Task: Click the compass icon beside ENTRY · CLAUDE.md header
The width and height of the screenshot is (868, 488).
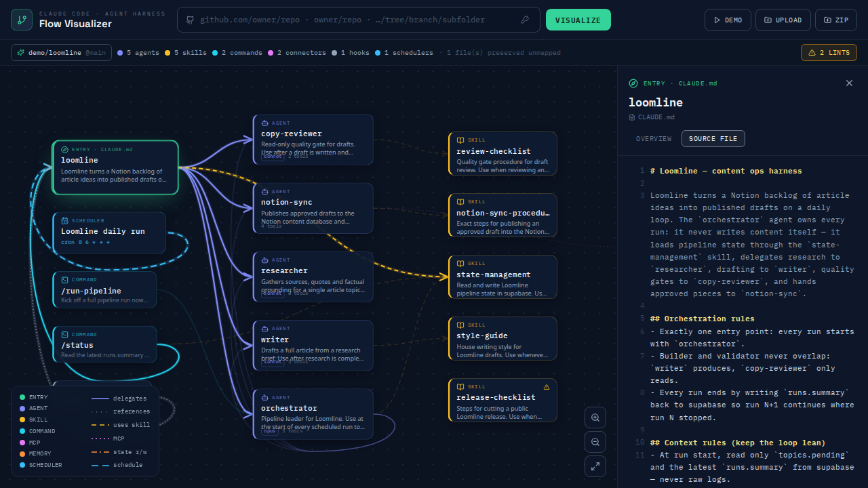Action: pos(633,83)
